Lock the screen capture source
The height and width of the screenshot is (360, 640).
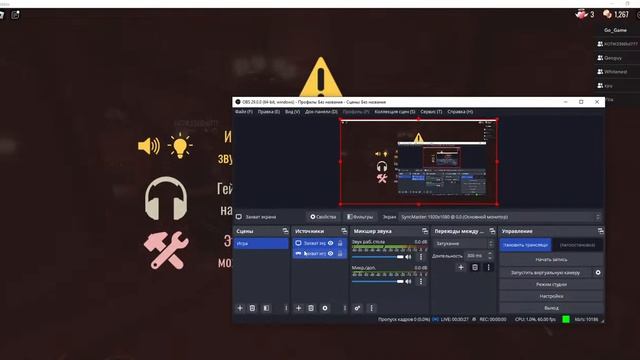[x=340, y=243]
